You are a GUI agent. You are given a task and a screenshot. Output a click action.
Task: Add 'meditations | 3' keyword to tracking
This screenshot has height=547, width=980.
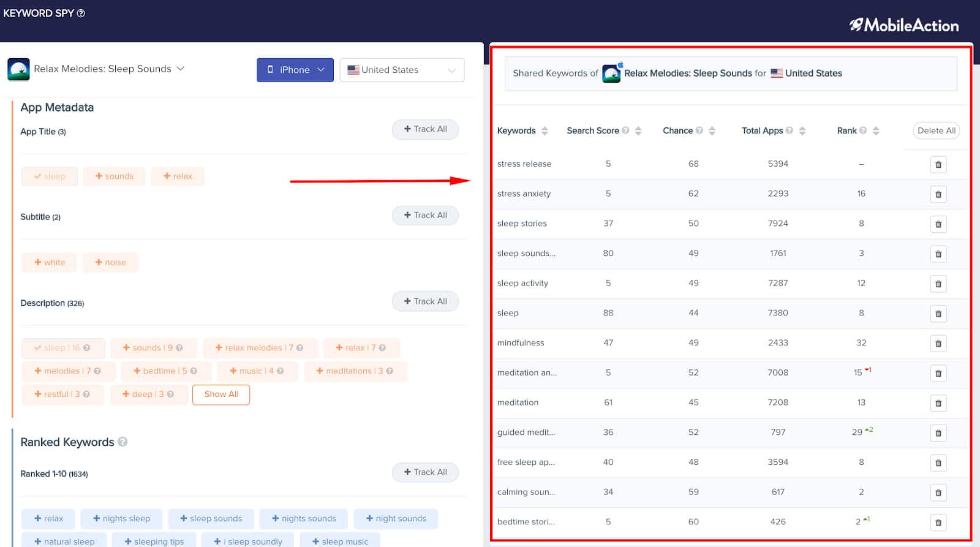[x=355, y=371]
